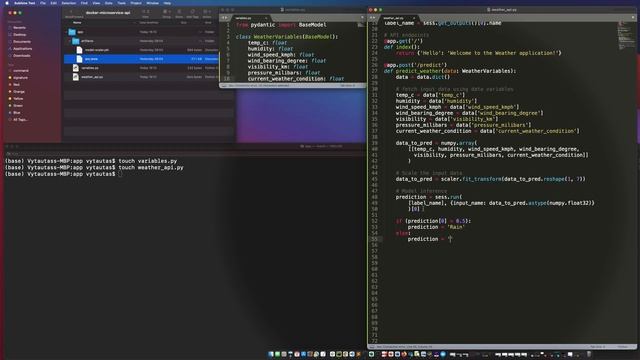640x360 pixels.
Task: Change Tab Size in weather_api.py status bar
Action: (x=598, y=347)
